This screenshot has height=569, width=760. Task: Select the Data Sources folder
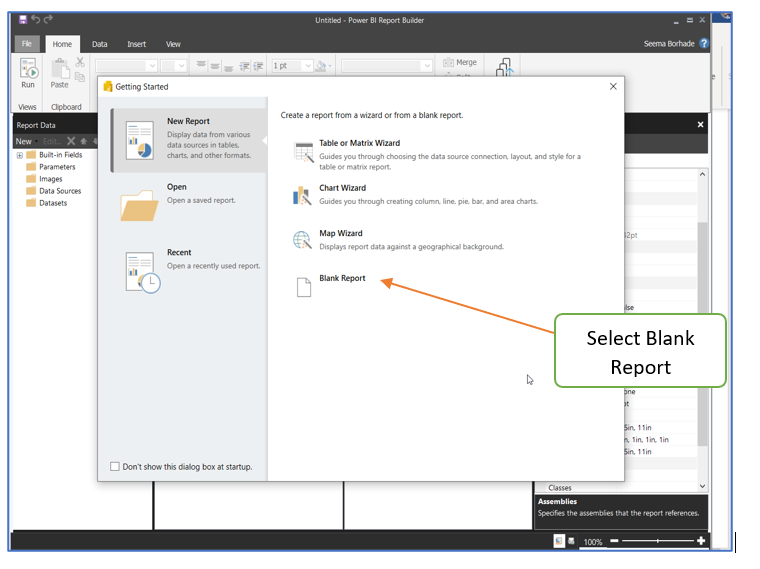pyautogui.click(x=59, y=191)
